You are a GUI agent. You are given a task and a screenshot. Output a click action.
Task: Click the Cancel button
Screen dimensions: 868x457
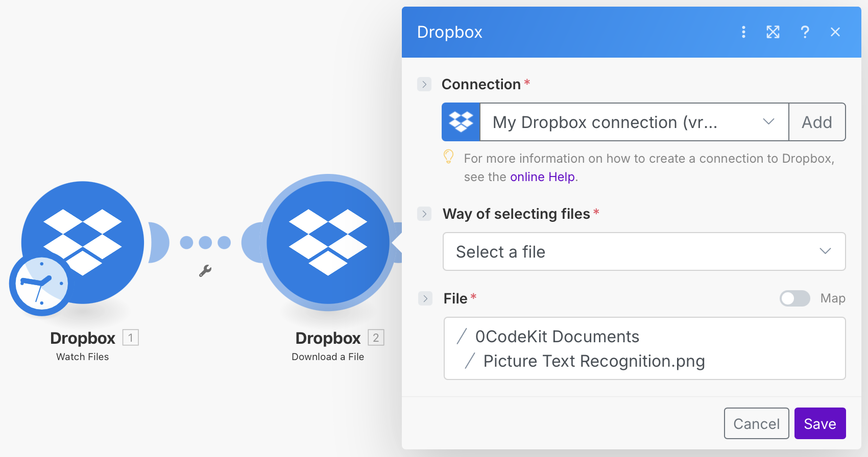click(757, 423)
